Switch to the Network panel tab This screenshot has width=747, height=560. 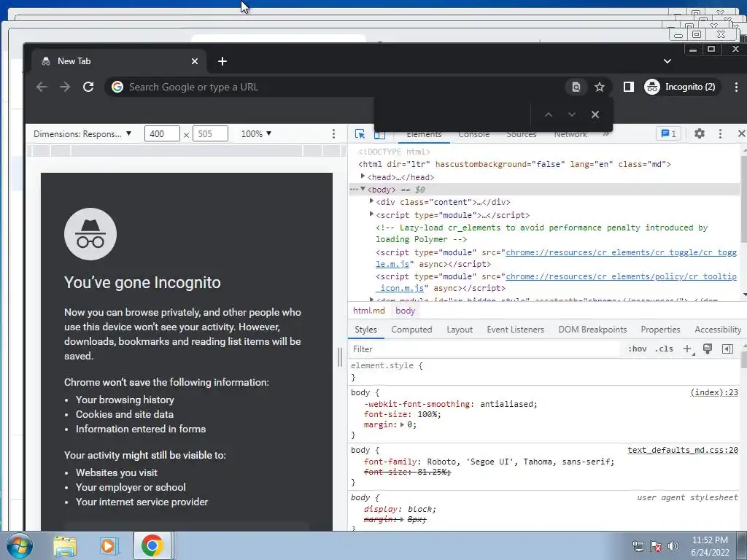[570, 134]
